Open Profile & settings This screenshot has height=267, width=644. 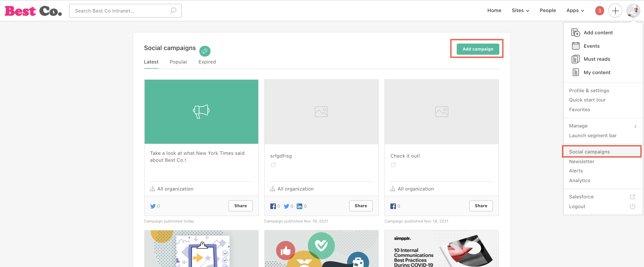click(x=589, y=90)
